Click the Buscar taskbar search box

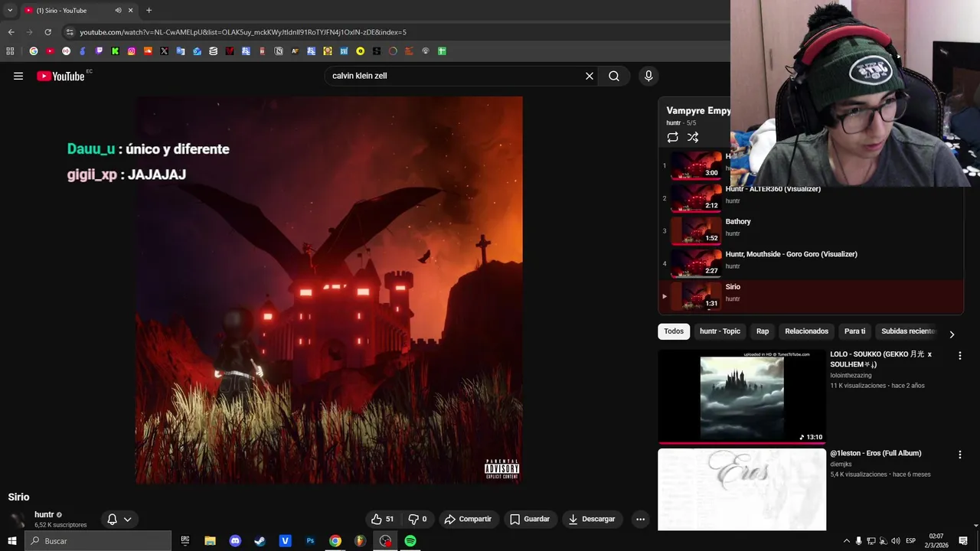click(x=98, y=541)
